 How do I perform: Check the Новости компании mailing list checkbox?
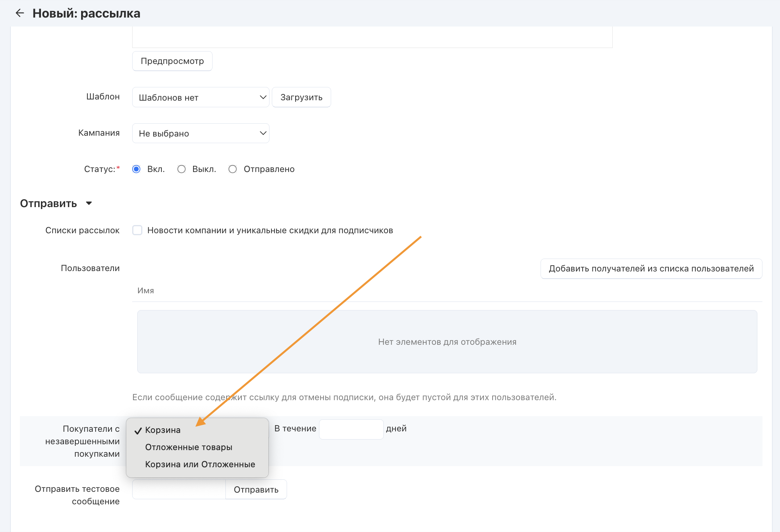pyautogui.click(x=137, y=231)
